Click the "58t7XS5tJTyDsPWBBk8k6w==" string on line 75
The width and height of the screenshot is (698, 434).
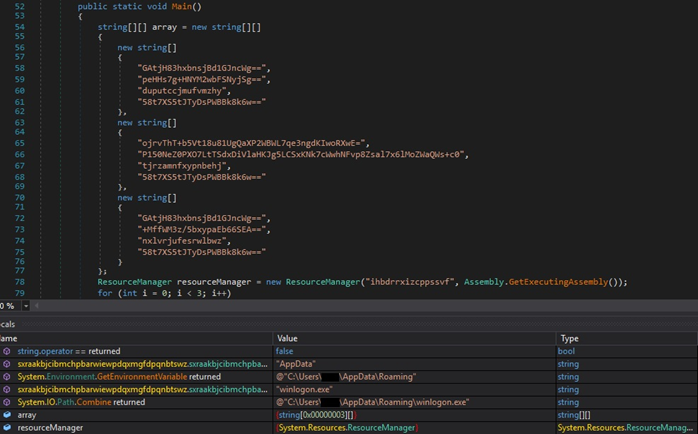coord(202,252)
